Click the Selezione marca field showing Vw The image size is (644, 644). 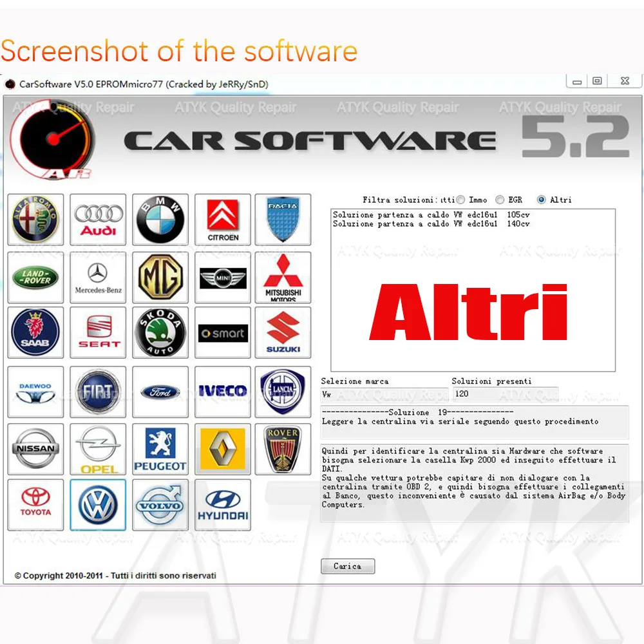click(x=384, y=394)
